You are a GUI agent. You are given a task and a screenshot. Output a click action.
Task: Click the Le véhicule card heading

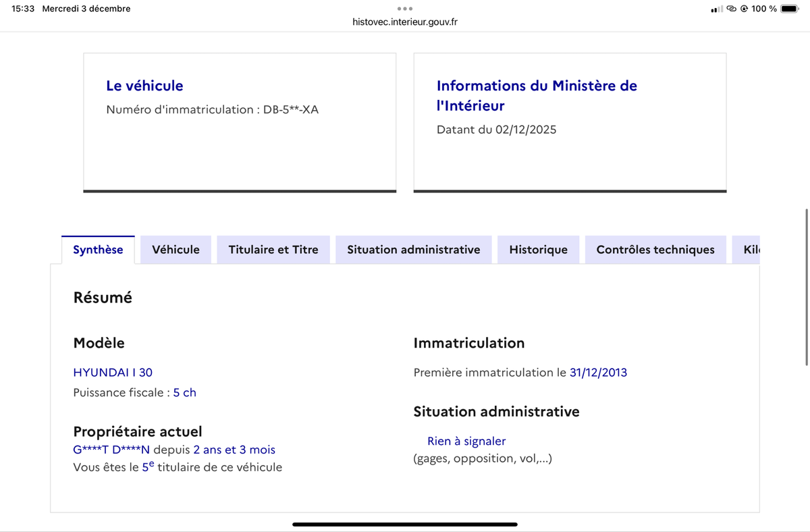(144, 86)
